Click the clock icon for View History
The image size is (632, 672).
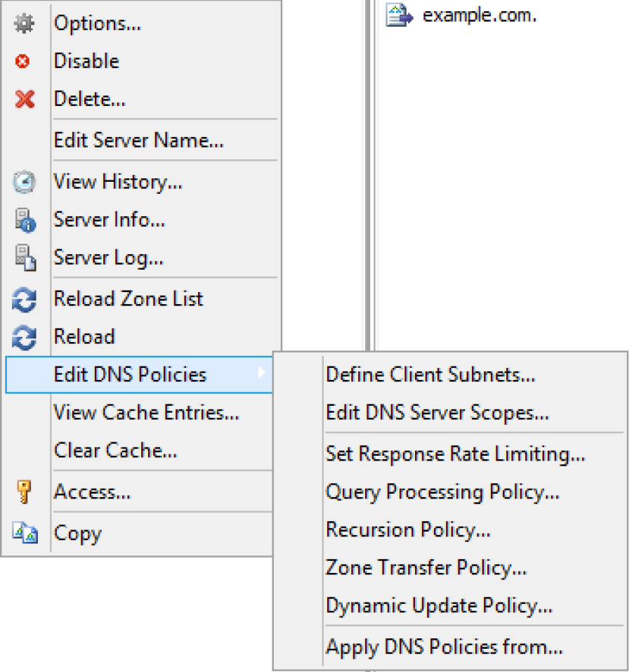coord(25,183)
